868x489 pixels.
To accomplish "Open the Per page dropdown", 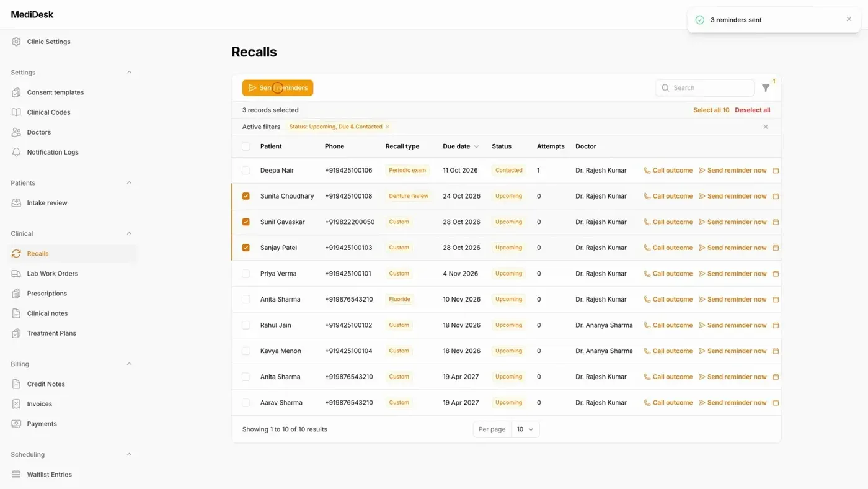I will [525, 429].
